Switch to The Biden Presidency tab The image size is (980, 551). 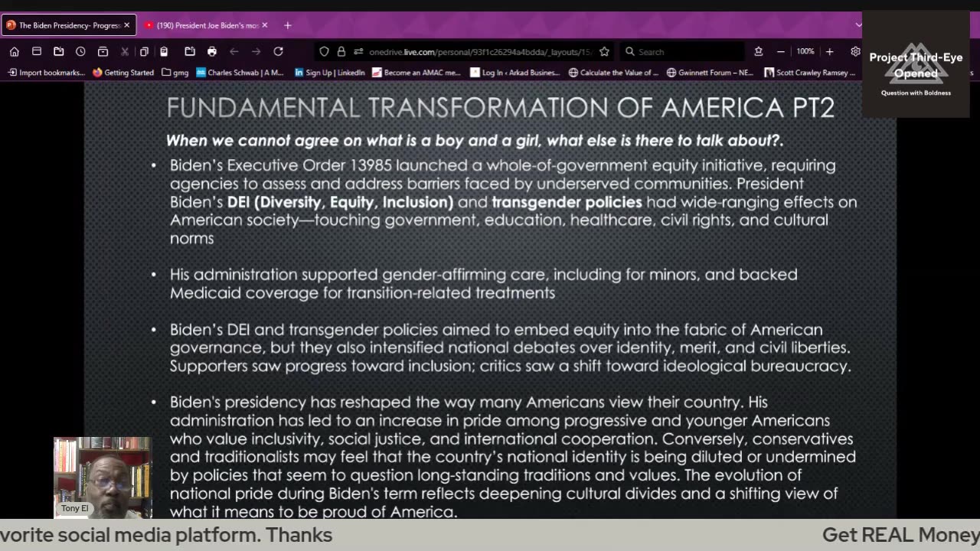tap(69, 25)
